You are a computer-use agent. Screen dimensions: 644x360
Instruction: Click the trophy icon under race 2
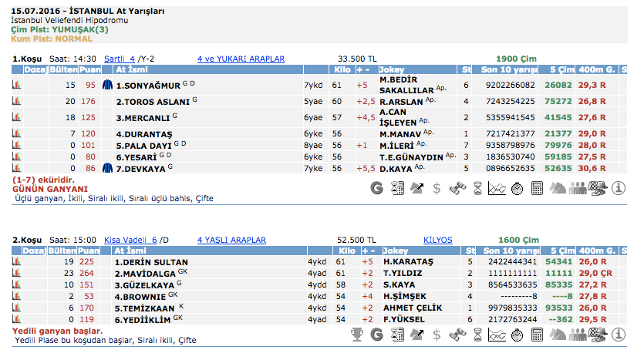[x=356, y=334]
